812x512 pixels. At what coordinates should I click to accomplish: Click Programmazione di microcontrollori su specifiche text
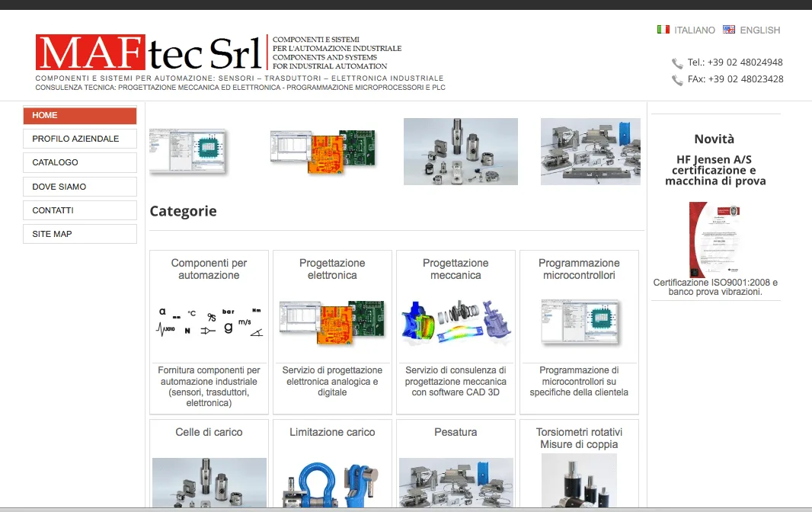pos(579,382)
